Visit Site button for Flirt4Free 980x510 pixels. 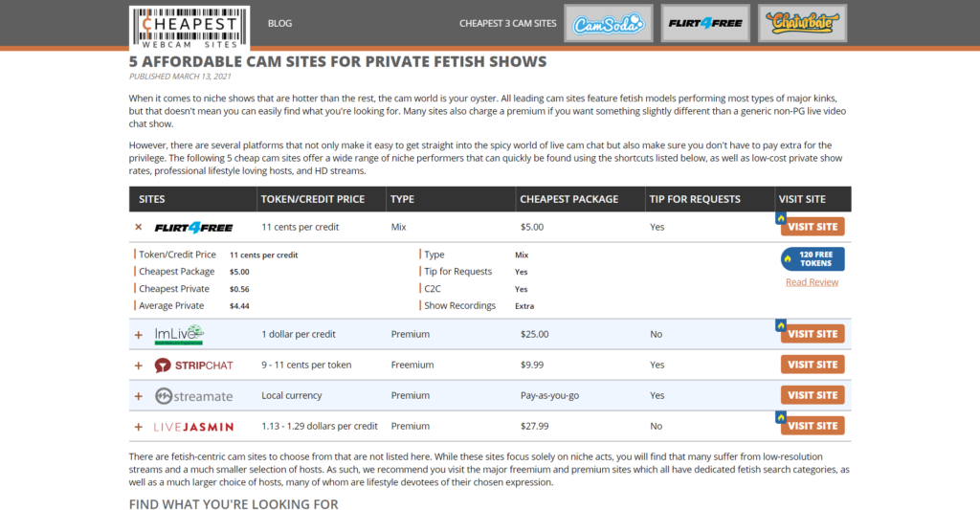pyautogui.click(x=813, y=227)
